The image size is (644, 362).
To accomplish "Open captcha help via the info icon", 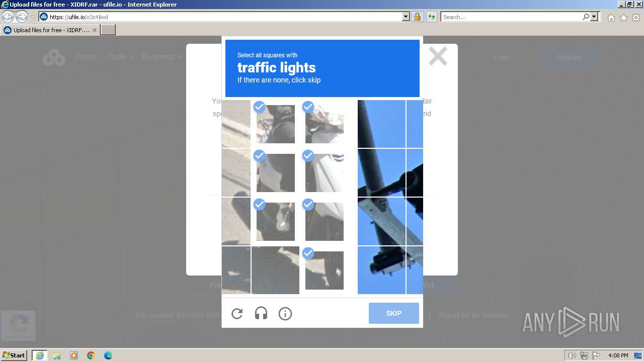I will pyautogui.click(x=285, y=314).
